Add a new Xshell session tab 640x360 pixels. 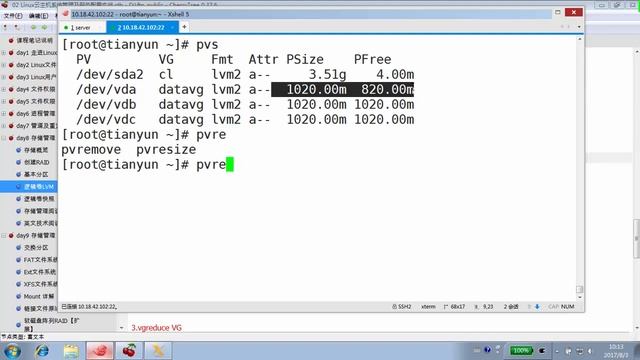(184, 27)
